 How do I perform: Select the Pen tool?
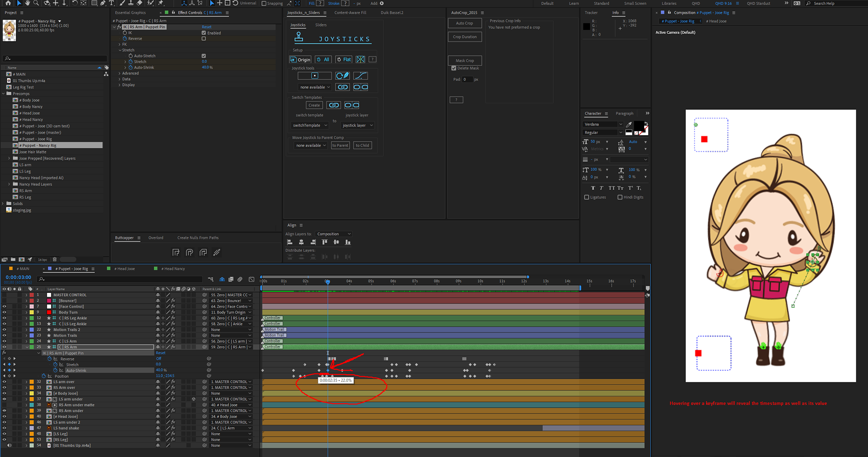(x=103, y=3)
